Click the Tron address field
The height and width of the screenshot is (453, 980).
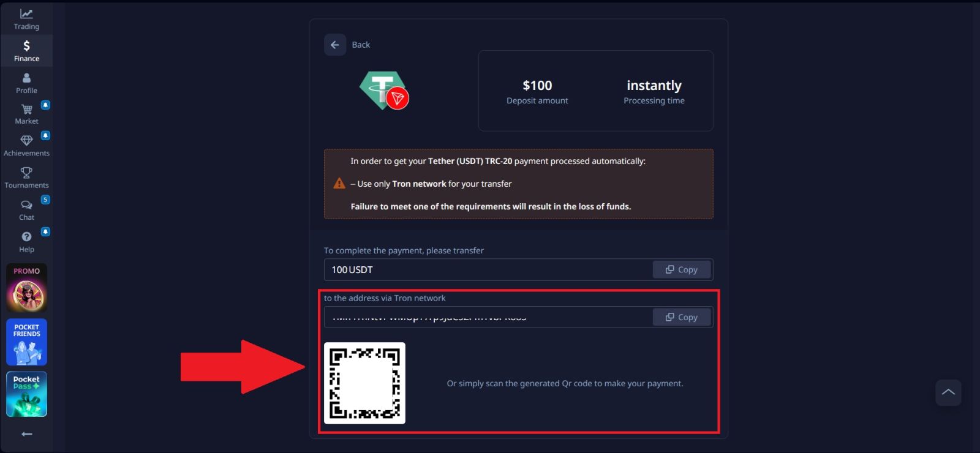coord(488,317)
